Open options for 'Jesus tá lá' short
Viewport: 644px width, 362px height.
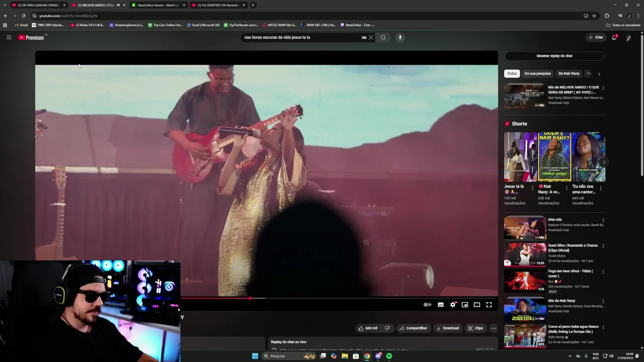533,189
